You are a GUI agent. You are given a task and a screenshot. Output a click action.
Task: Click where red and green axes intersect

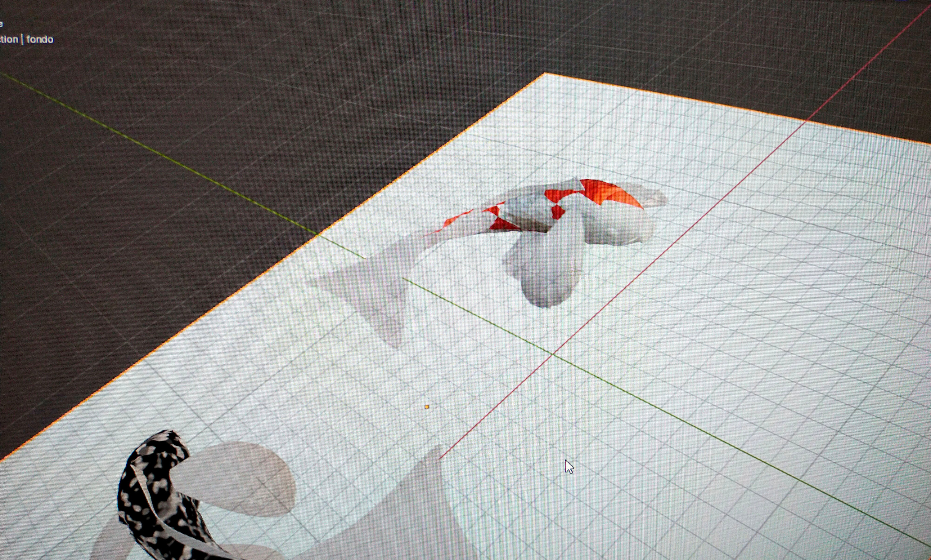(553, 354)
